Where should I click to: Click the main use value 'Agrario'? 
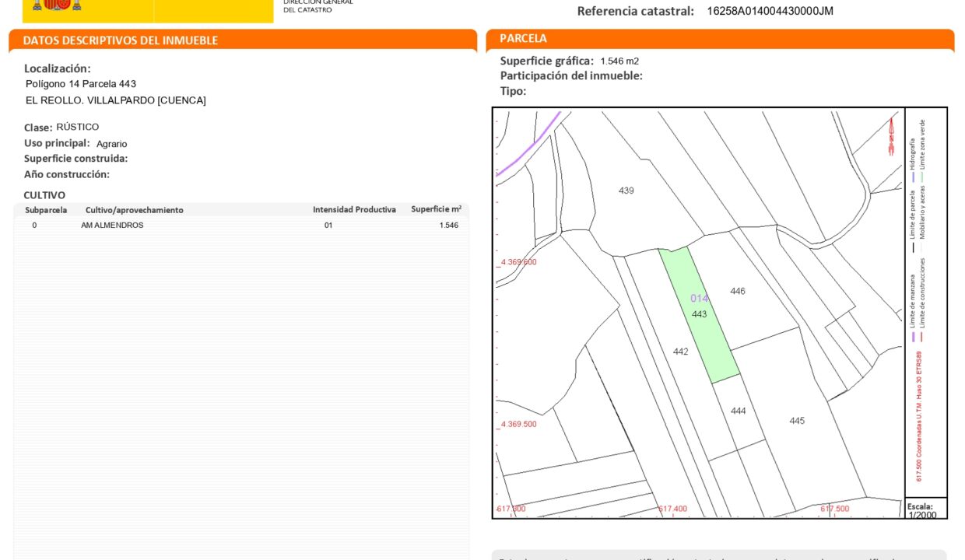coord(112,144)
